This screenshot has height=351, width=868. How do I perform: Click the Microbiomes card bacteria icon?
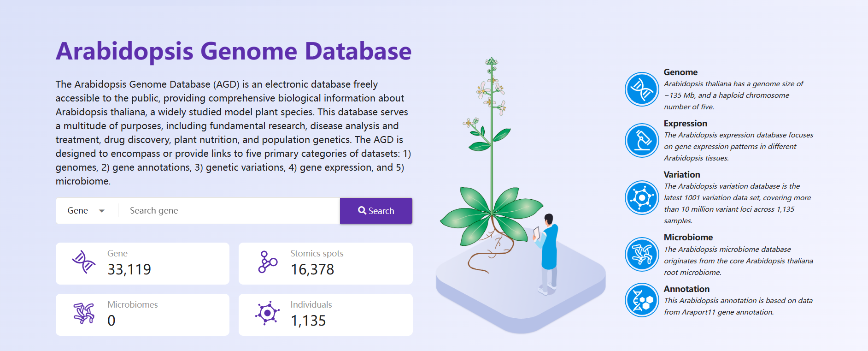84,313
